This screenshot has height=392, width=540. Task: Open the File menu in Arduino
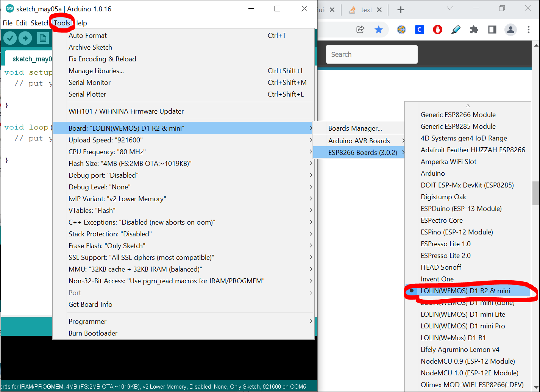[8, 23]
